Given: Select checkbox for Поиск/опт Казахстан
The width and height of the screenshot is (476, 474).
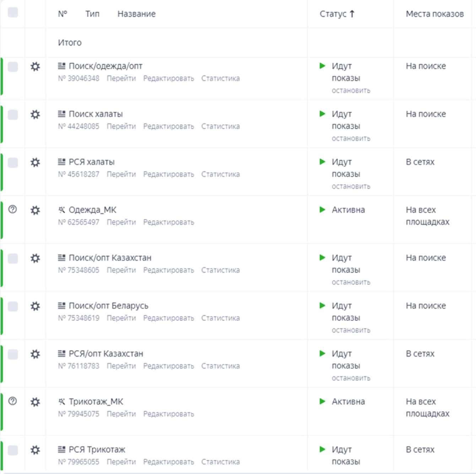Looking at the screenshot, I should click(13, 258).
